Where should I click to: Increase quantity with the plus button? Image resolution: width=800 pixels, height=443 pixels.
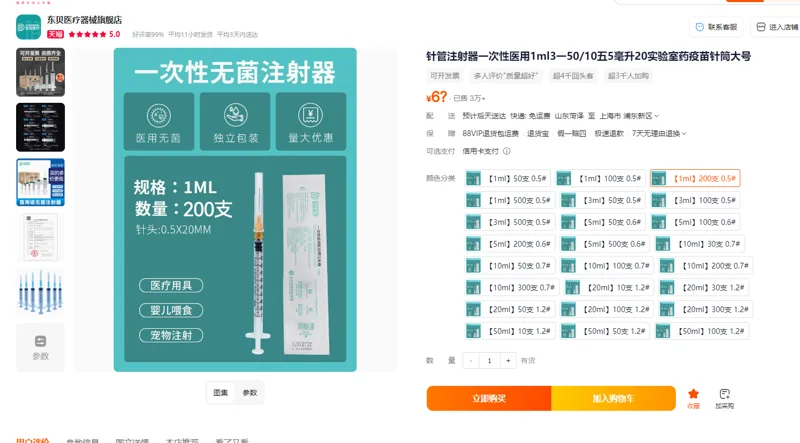pyautogui.click(x=508, y=360)
